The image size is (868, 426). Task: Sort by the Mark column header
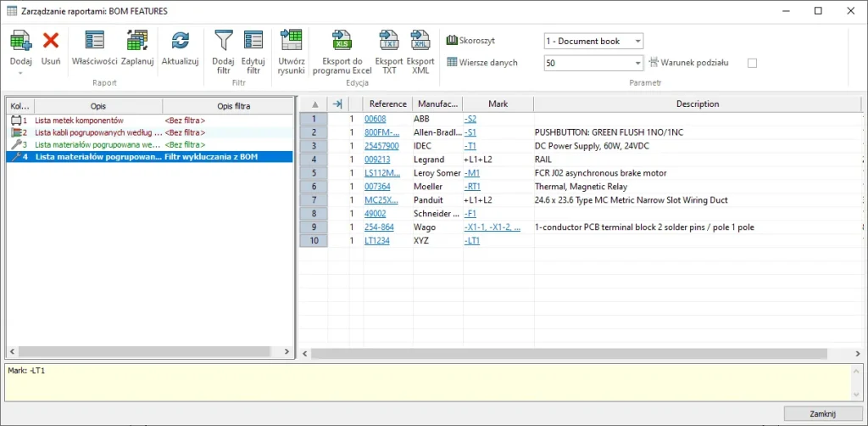(x=498, y=104)
